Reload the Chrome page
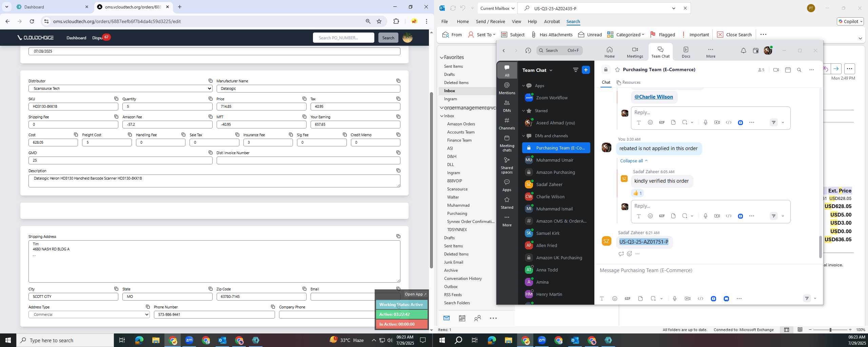 coord(32,21)
